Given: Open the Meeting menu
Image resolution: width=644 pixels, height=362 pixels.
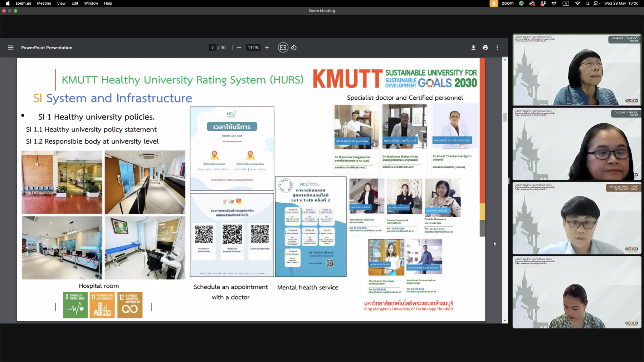Looking at the screenshot, I should pos(44,3).
